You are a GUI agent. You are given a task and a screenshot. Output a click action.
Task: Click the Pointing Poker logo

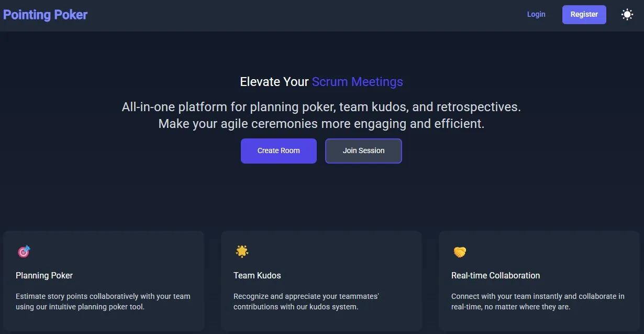coord(45,15)
